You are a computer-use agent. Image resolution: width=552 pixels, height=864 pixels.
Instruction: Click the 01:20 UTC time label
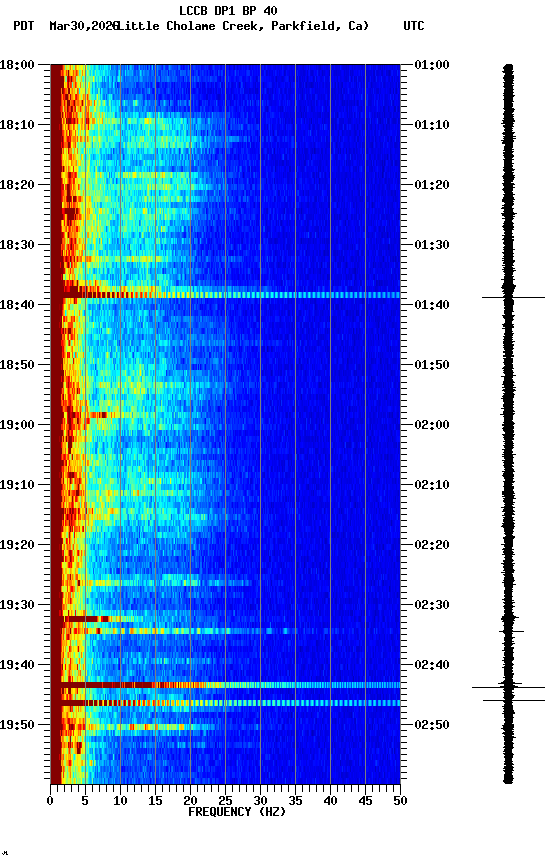point(432,185)
